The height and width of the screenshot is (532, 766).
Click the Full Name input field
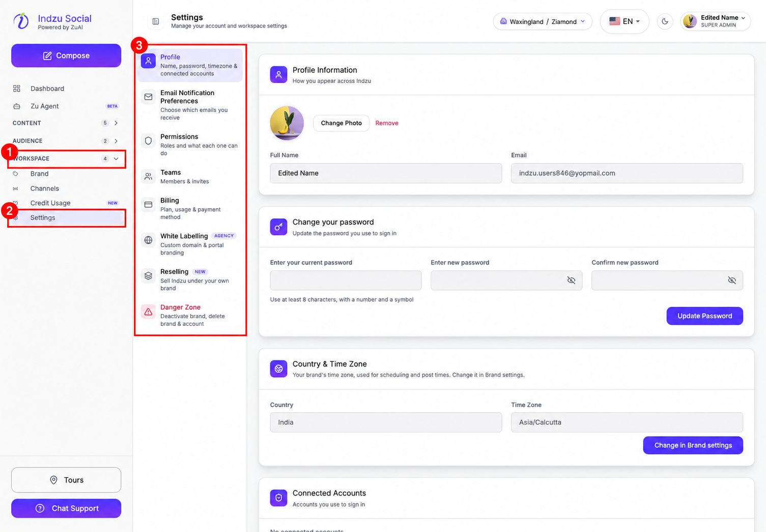point(386,173)
